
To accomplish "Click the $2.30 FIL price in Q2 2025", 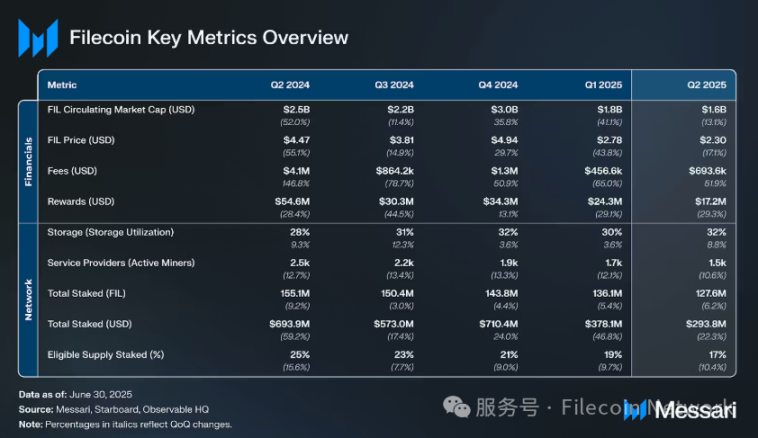I will [x=711, y=140].
